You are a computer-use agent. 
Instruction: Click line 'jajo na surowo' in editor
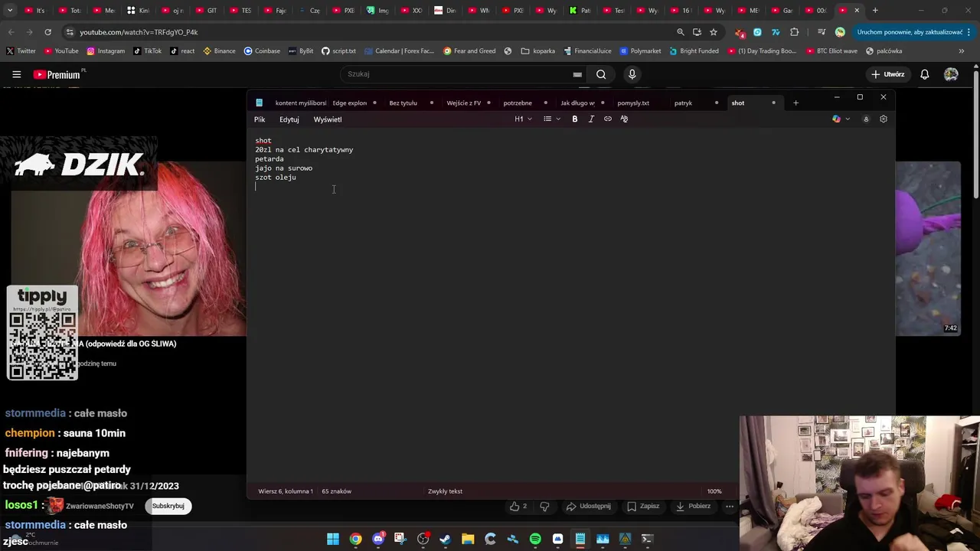pos(283,168)
